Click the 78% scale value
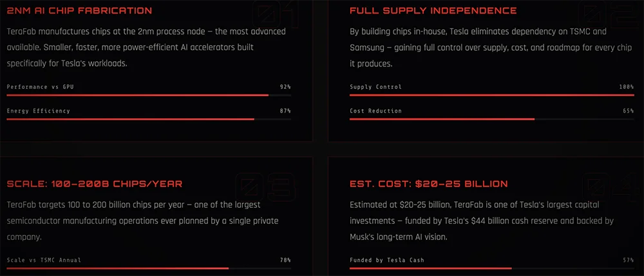Image resolution: width=644 pixels, height=276 pixels. click(285, 260)
